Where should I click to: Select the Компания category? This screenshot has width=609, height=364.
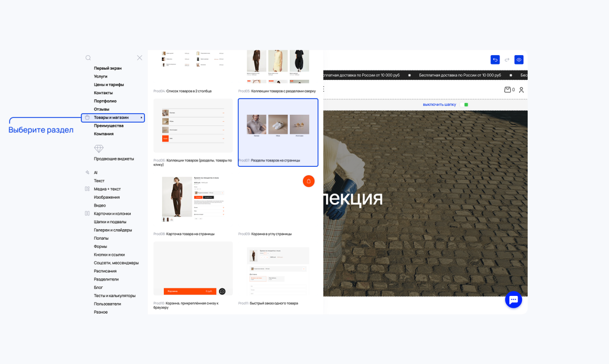coord(104,134)
